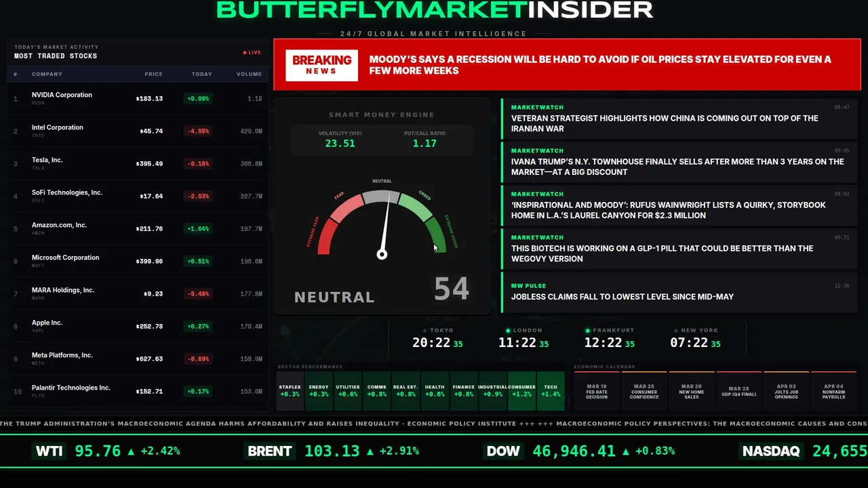Click the WTI price up arrow
This screenshot has width=868, height=488.
[131, 451]
